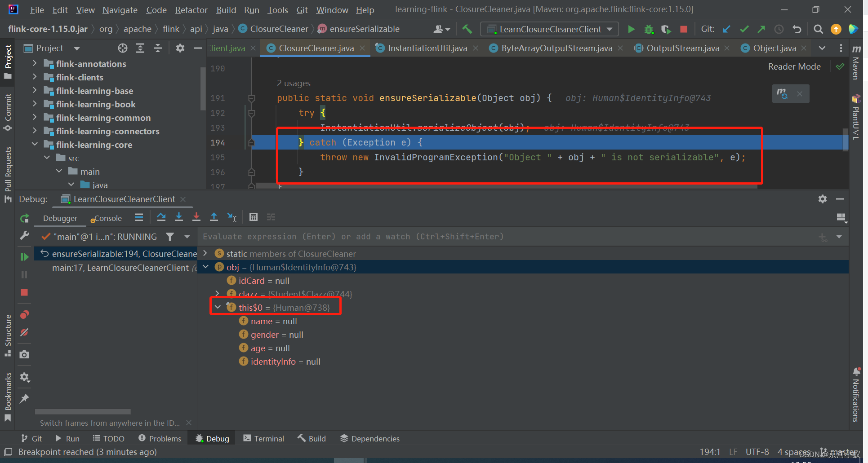
Task: Click Select Opened File target icon in Project panel
Action: point(123,48)
